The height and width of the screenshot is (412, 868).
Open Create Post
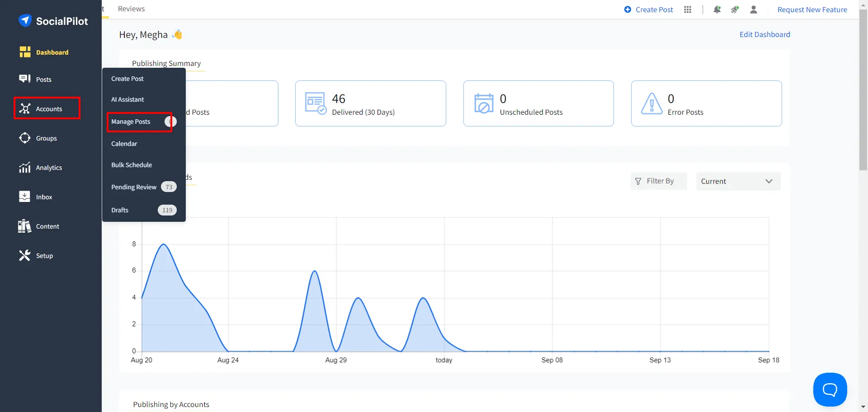point(648,9)
